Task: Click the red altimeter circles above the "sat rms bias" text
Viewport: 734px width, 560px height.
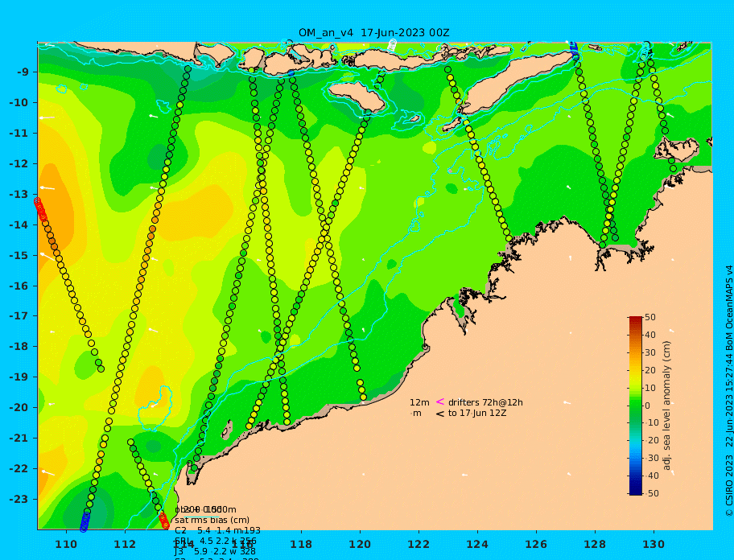Action: click(163, 521)
